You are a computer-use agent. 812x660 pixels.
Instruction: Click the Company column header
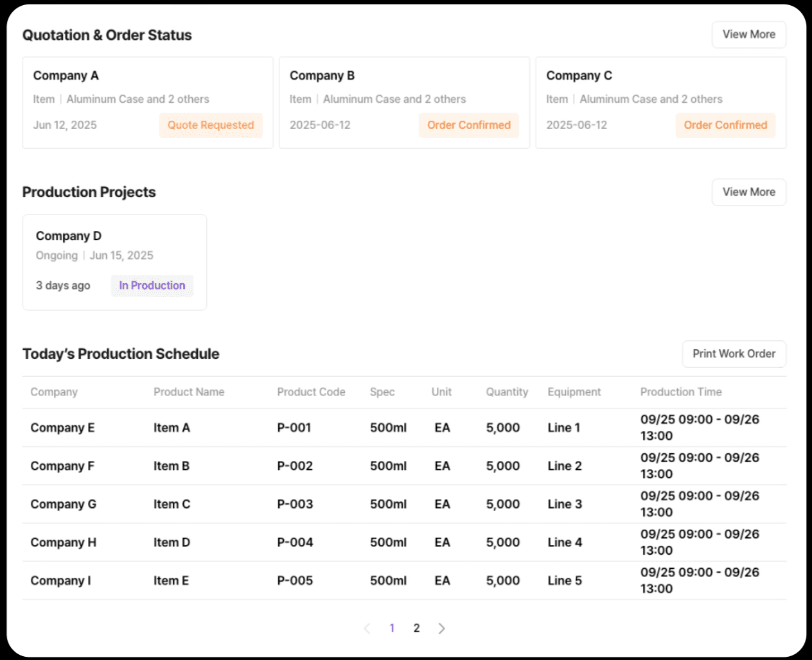pos(54,392)
